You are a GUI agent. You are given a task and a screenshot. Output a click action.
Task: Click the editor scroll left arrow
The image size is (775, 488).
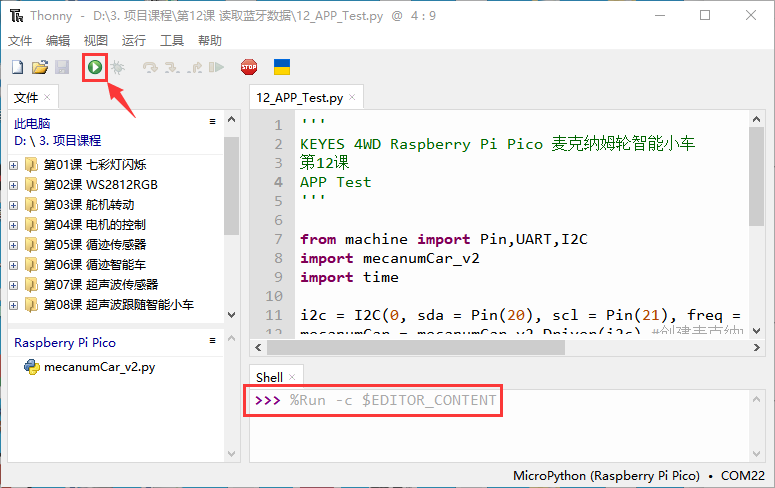pos(258,348)
